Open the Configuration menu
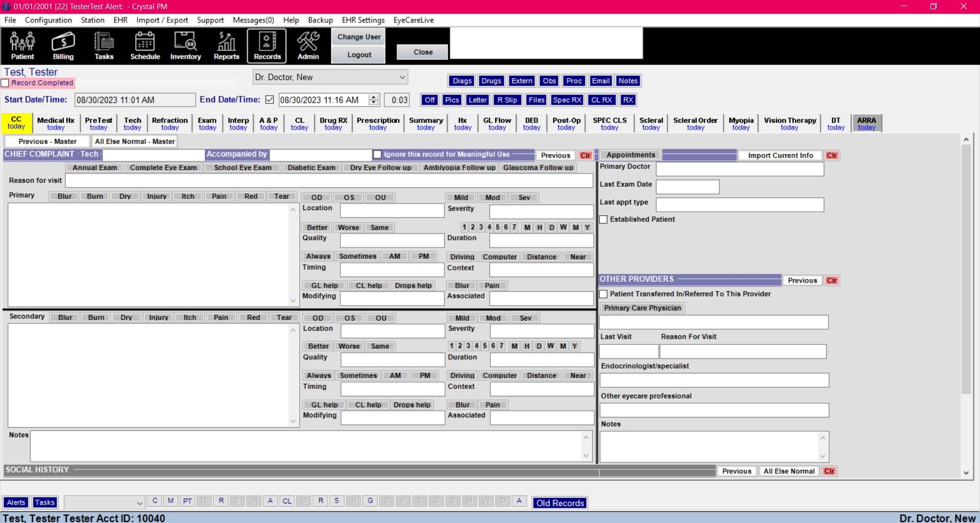 (48, 20)
